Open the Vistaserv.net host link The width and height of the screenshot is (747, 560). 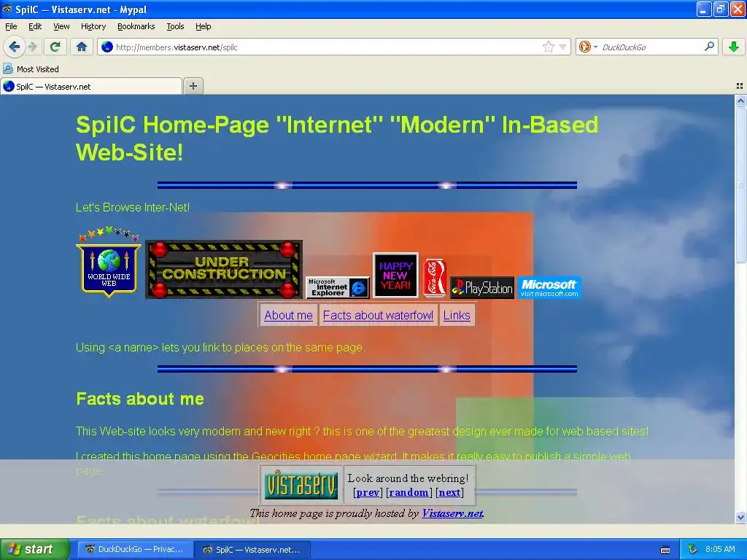[x=452, y=513]
